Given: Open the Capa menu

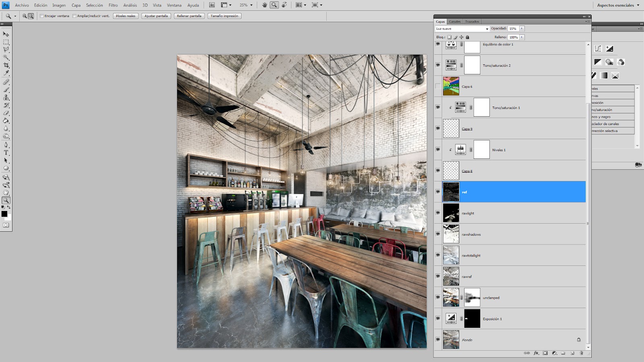Looking at the screenshot, I should [76, 5].
